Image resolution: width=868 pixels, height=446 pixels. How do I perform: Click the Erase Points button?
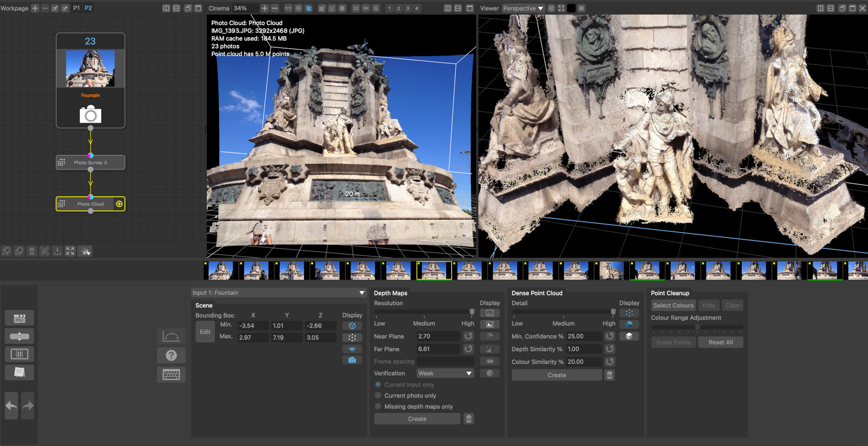tap(673, 342)
